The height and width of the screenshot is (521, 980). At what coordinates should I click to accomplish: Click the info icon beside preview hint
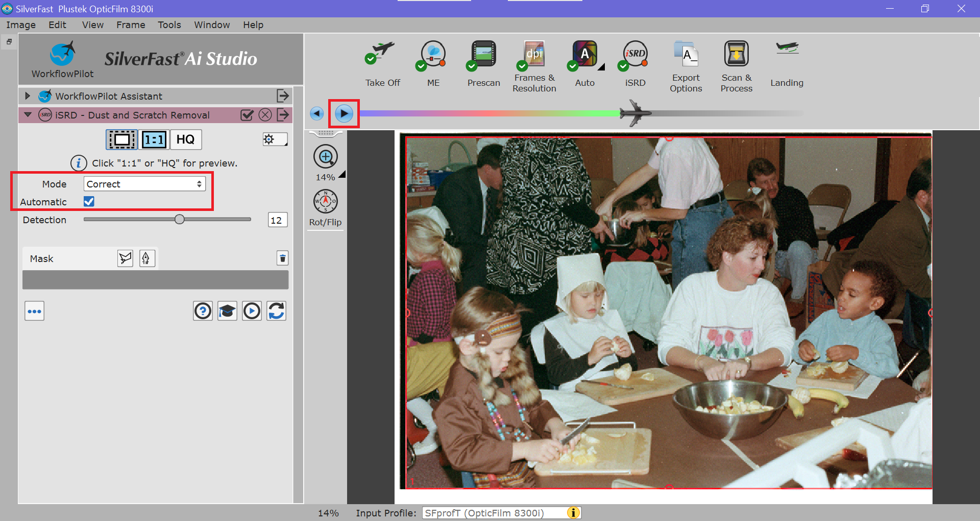click(78, 163)
